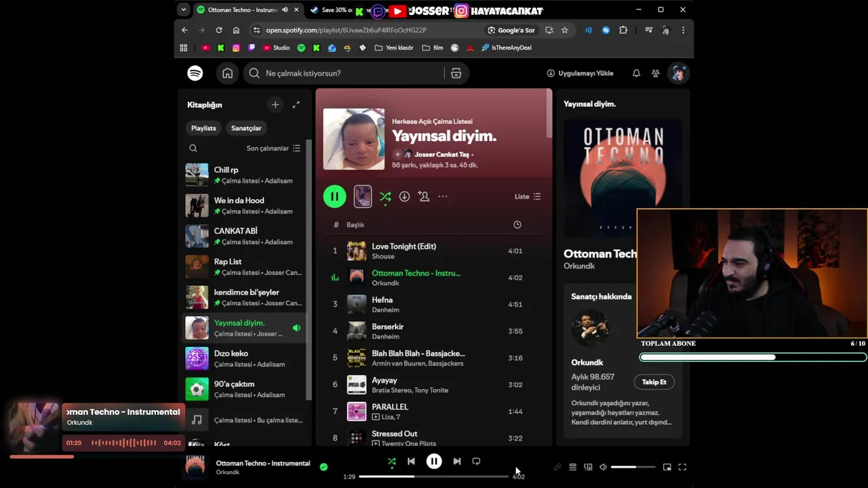Viewport: 868px width, 488px height.
Task: Open the Chrome three-dot menu
Action: click(x=683, y=30)
